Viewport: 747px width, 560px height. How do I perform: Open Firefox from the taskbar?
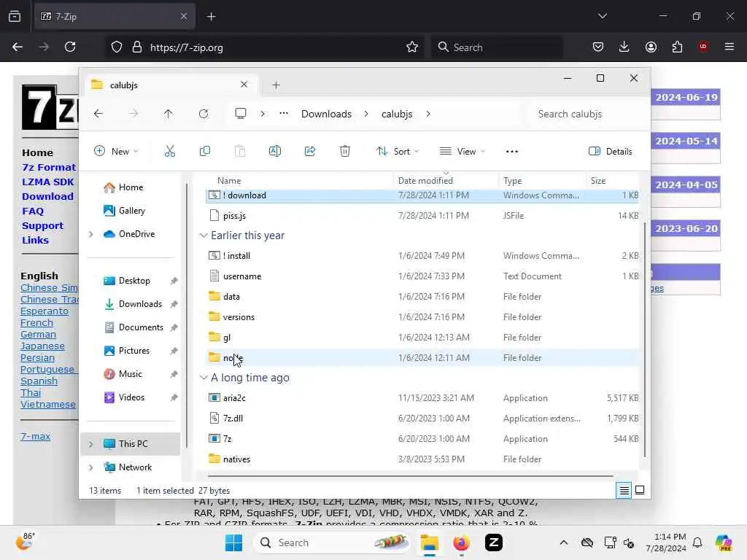pos(461,542)
